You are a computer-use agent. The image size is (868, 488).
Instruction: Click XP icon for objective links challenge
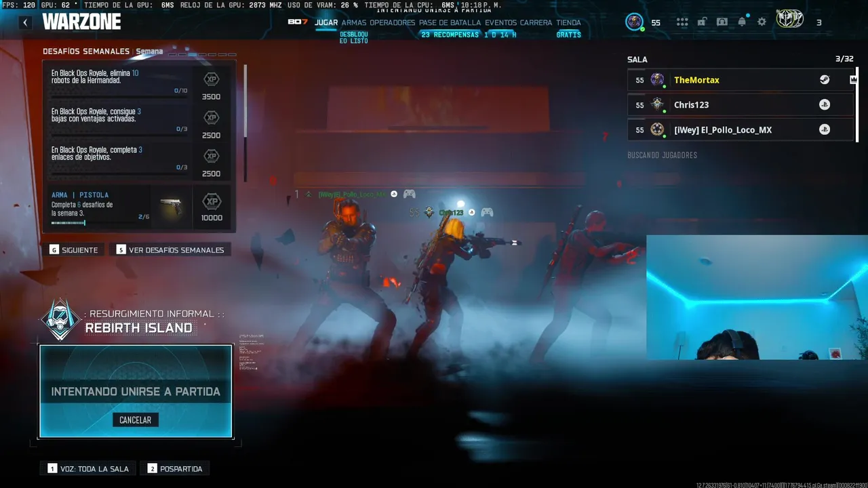212,157
